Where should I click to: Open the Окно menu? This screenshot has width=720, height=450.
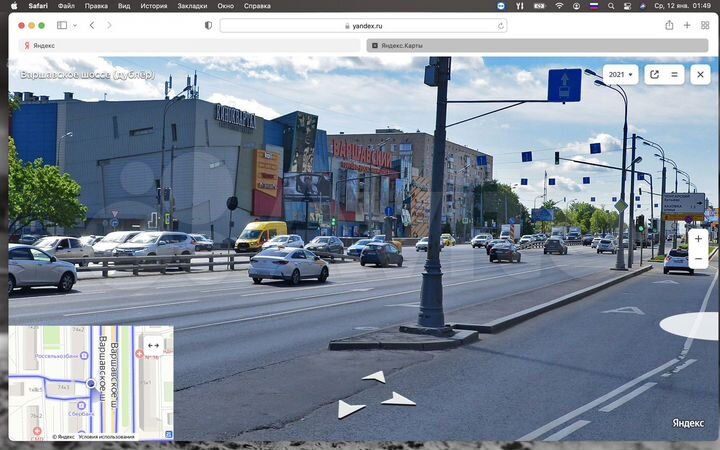tap(225, 6)
